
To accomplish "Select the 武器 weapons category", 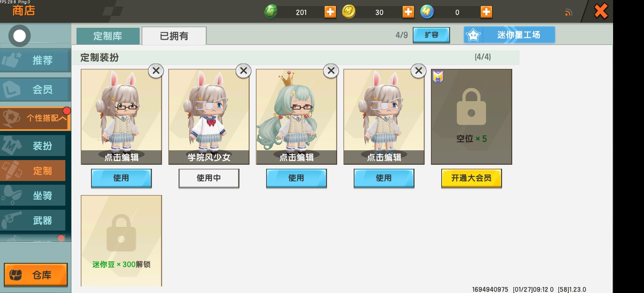I will pyautogui.click(x=33, y=220).
